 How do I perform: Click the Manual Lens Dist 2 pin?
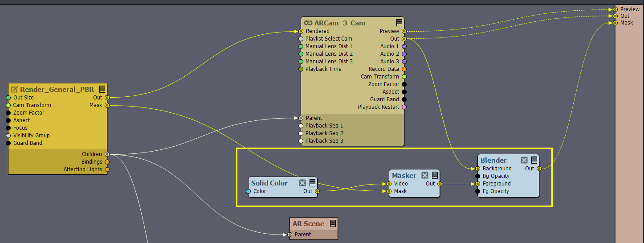301,54
